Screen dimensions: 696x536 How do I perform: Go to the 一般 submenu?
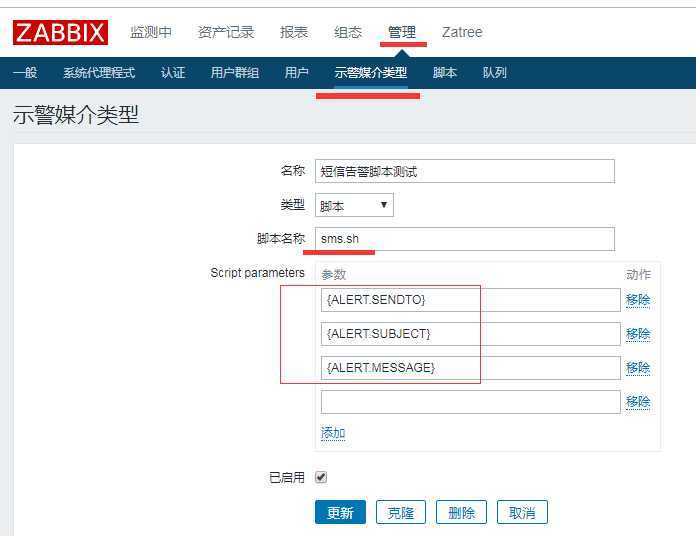(x=25, y=72)
